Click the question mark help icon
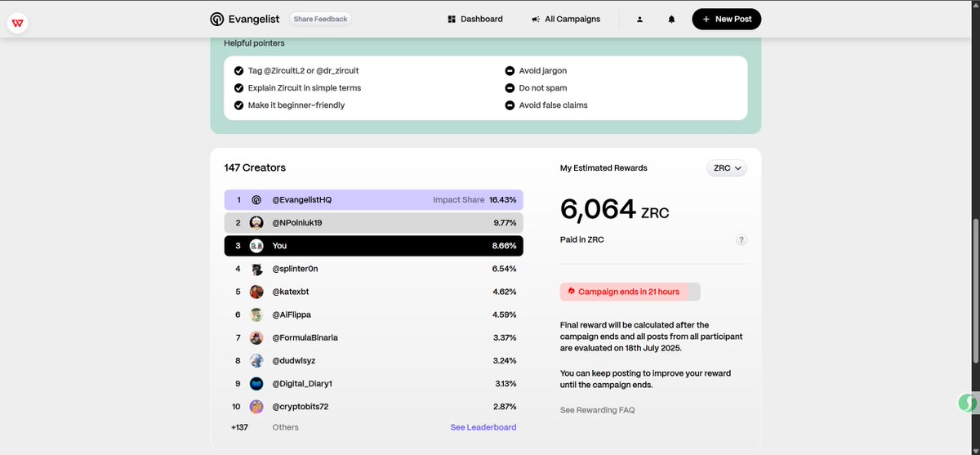This screenshot has width=980, height=455. pos(742,240)
